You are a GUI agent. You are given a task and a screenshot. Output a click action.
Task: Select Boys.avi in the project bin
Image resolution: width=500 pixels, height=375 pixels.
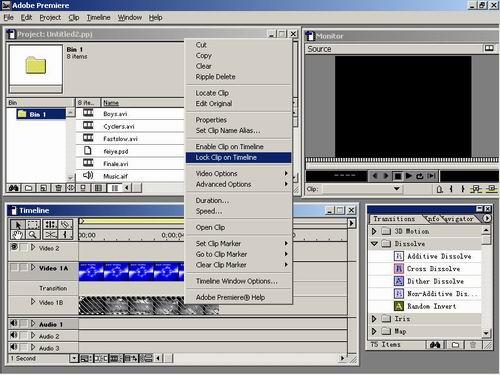[115, 114]
